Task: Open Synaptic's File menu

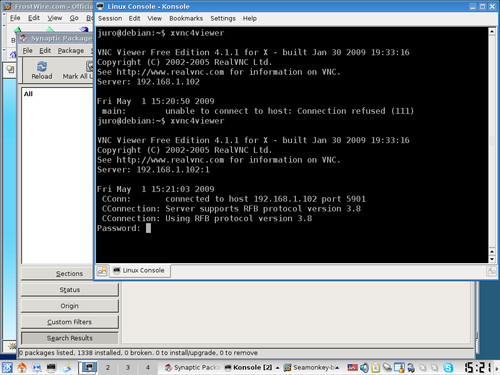Action: pos(27,51)
